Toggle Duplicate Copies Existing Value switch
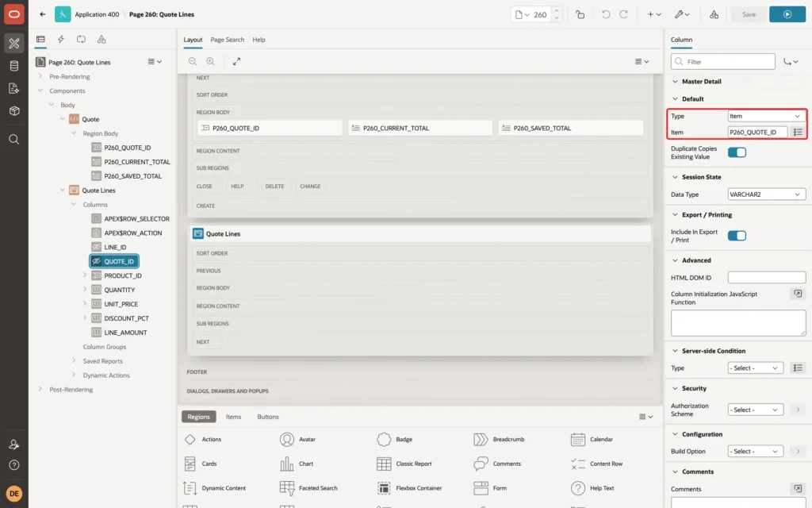812x508 pixels. click(x=737, y=152)
